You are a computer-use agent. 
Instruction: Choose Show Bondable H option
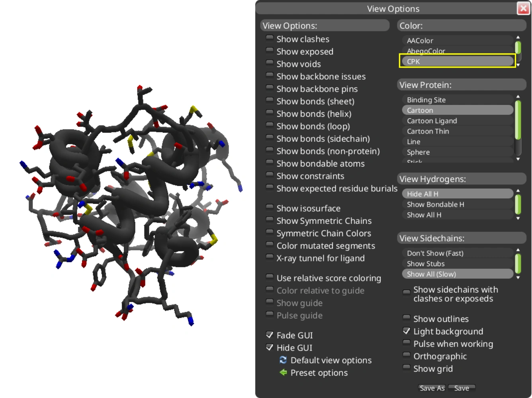pyautogui.click(x=458, y=204)
